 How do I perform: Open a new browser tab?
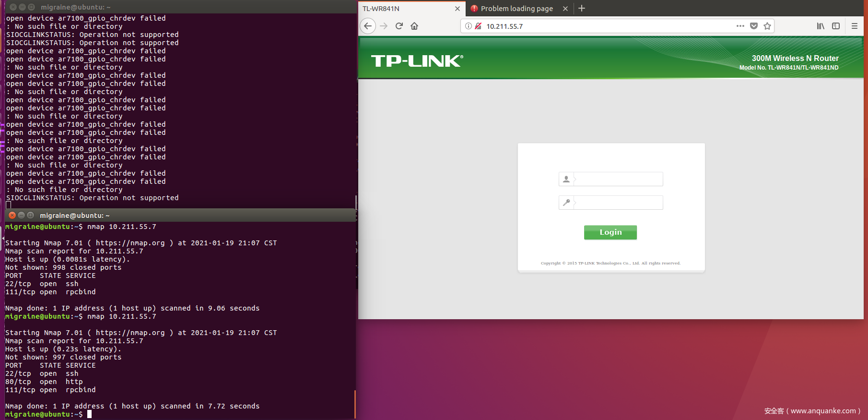pos(582,8)
